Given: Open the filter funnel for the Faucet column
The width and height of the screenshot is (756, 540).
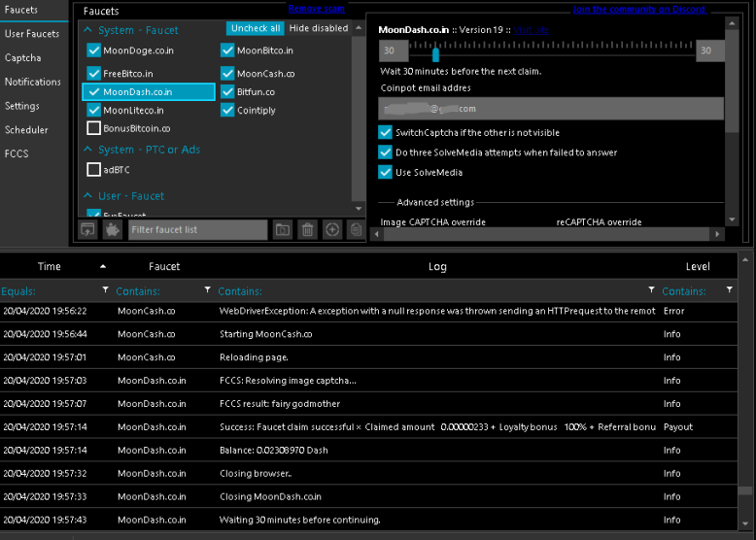Looking at the screenshot, I should click(207, 290).
